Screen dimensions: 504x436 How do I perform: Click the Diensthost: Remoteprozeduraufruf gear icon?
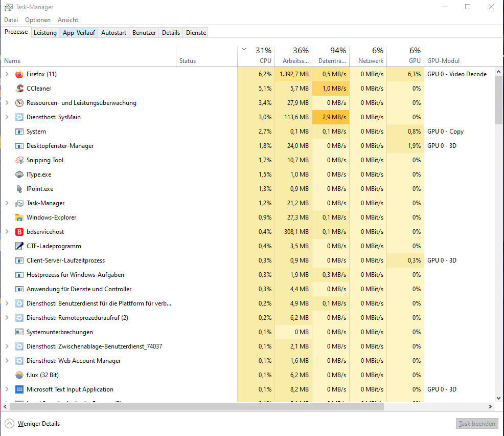pyautogui.click(x=19, y=318)
